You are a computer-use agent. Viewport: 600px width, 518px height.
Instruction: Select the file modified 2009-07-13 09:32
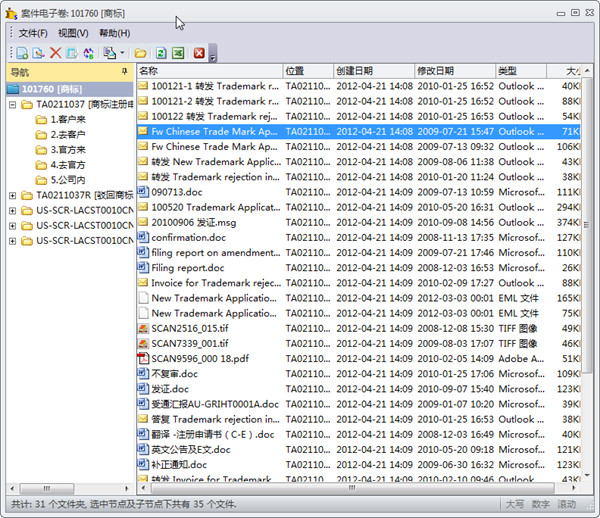coord(359,147)
